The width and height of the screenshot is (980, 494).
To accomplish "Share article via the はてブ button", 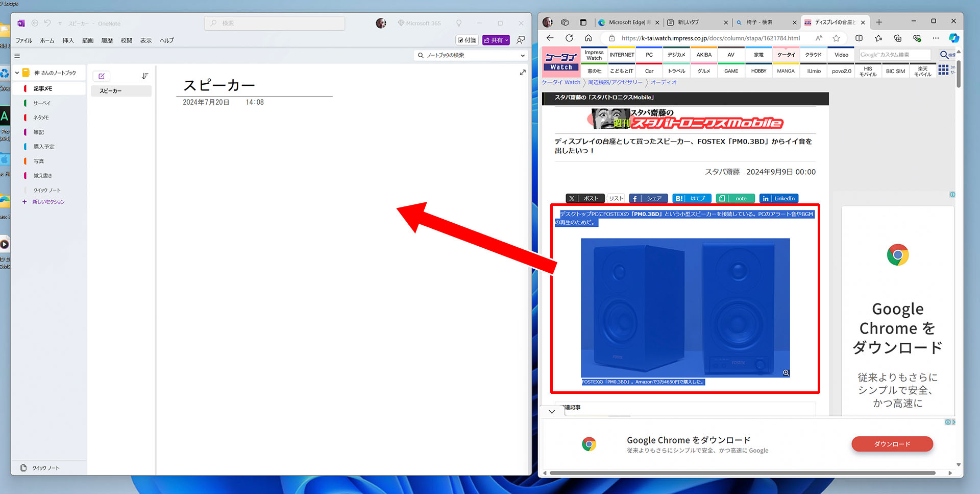I will (692, 198).
